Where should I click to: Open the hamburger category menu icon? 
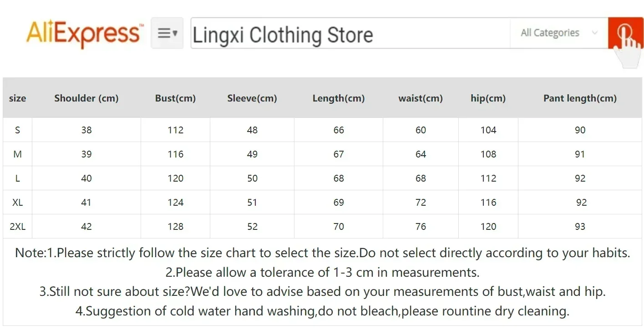click(167, 33)
